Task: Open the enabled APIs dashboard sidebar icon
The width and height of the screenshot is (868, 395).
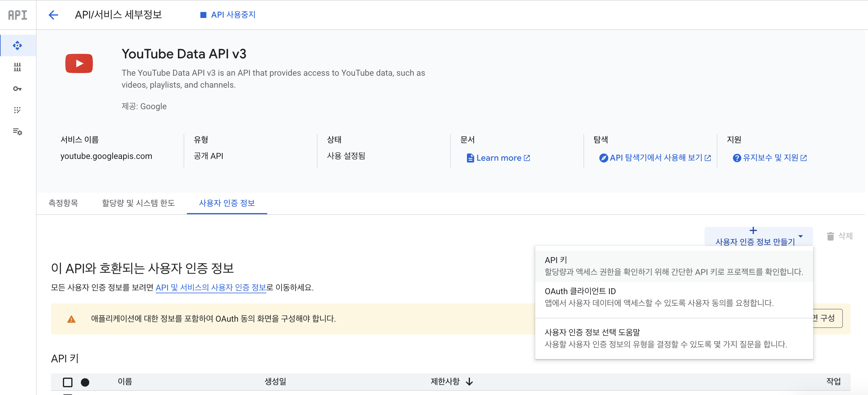Action: click(17, 45)
